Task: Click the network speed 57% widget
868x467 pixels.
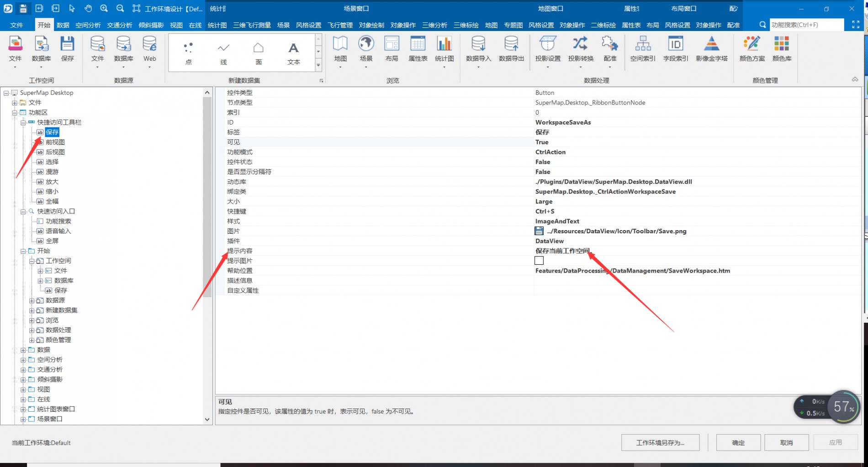Action: point(827,406)
